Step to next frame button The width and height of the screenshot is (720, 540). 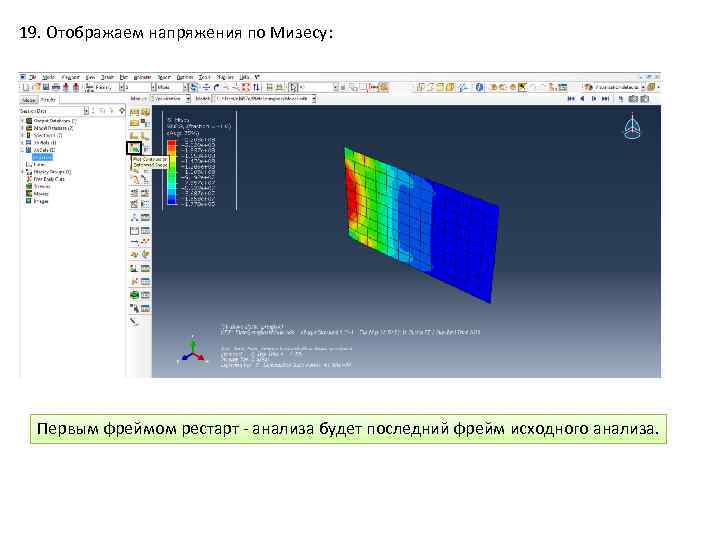click(x=594, y=98)
